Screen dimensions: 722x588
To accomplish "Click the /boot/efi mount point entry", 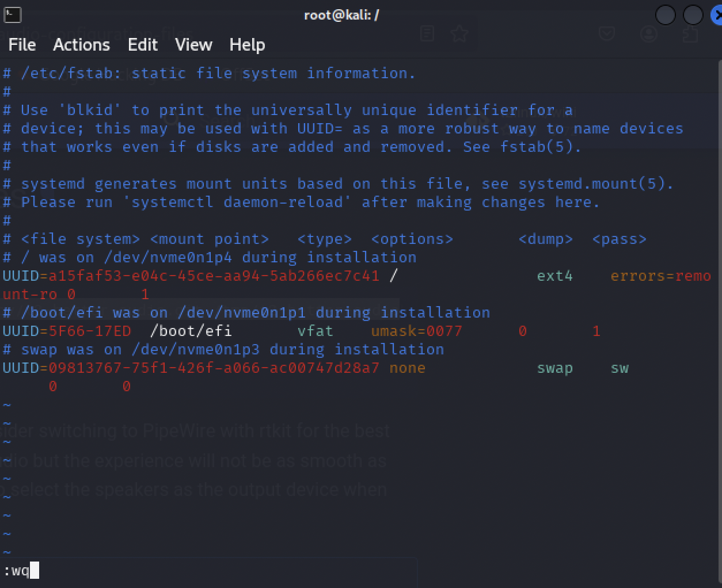I will coord(191,331).
